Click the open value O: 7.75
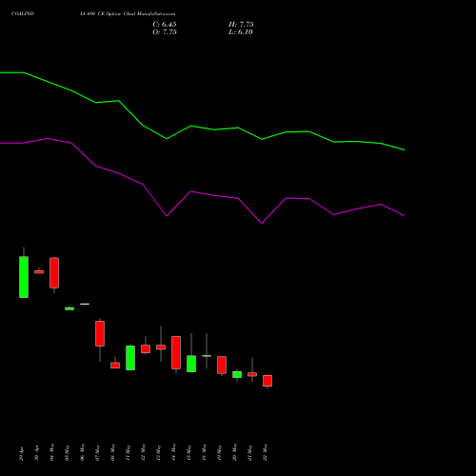Screen dimensions: 476x476 pyautogui.click(x=165, y=32)
